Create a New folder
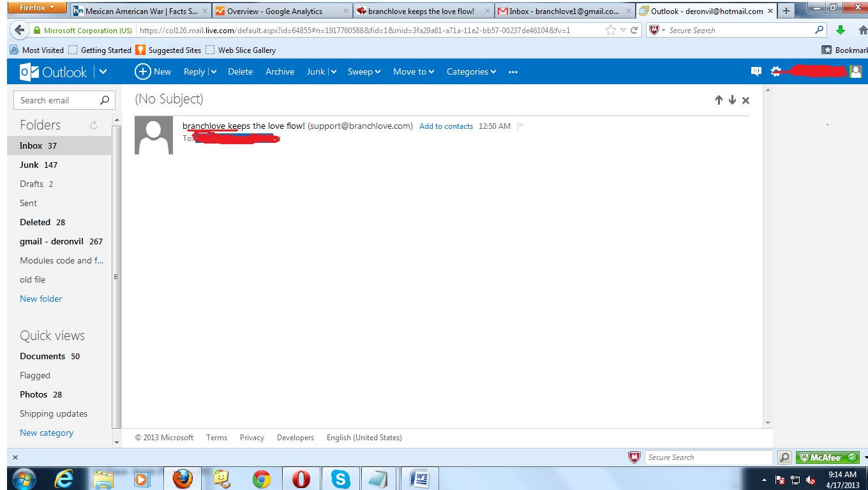 pyautogui.click(x=41, y=299)
